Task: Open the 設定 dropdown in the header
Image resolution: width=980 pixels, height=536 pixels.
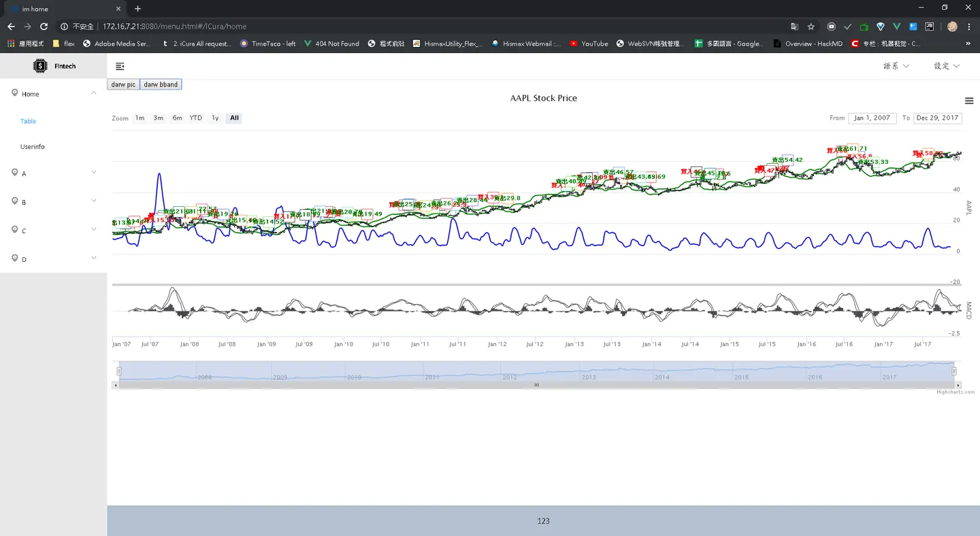Action: click(x=947, y=66)
